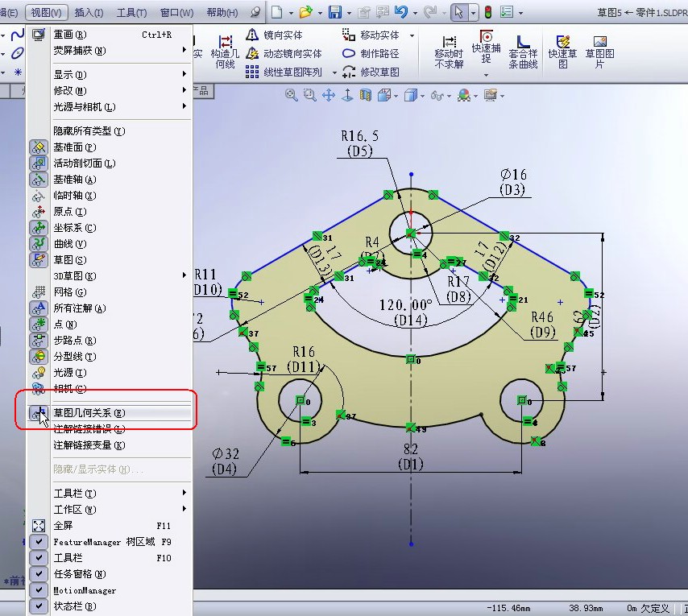688x616 pixels.
Task: Open dropdown arrow beside 移动实体
Action: point(412,35)
